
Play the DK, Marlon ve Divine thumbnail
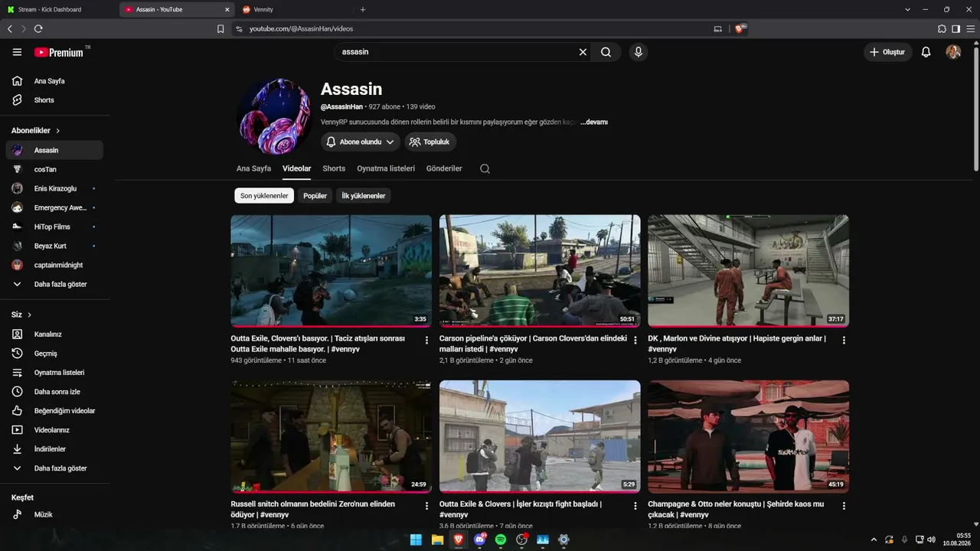coord(748,271)
